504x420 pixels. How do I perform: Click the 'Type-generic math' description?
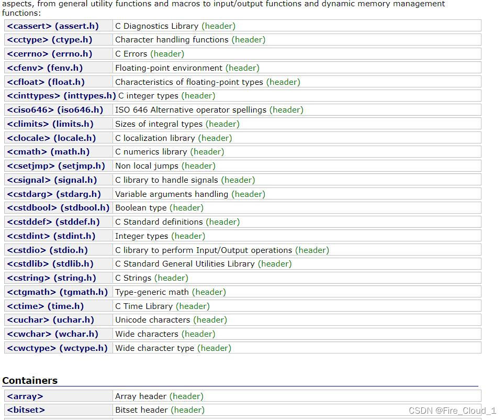pyautogui.click(x=152, y=292)
